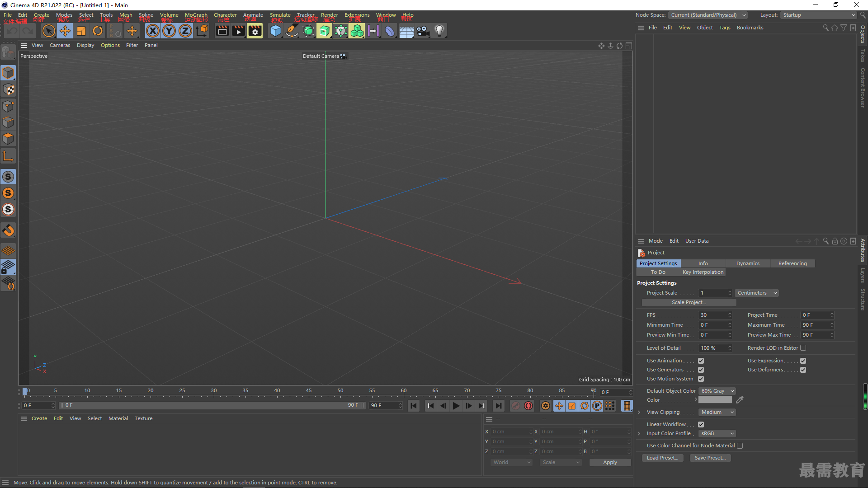Switch to Key Interpolation tab
Image resolution: width=868 pixels, height=488 pixels.
[x=703, y=272]
